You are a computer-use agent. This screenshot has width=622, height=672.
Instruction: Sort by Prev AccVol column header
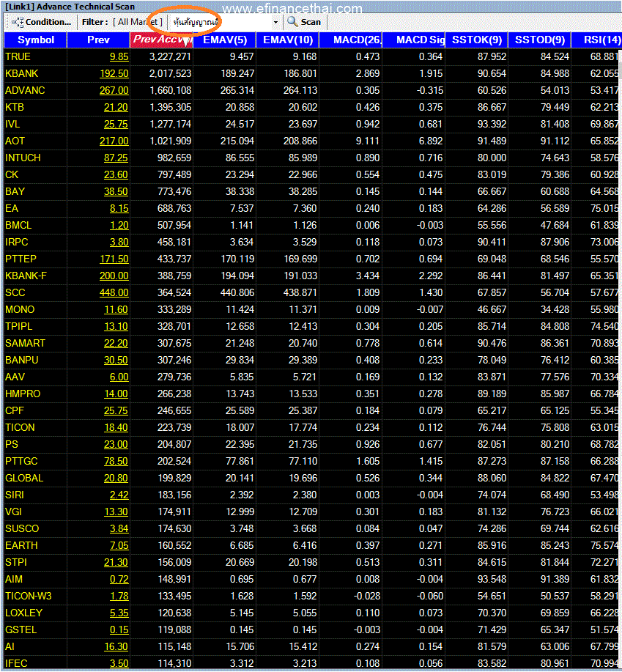[161, 40]
